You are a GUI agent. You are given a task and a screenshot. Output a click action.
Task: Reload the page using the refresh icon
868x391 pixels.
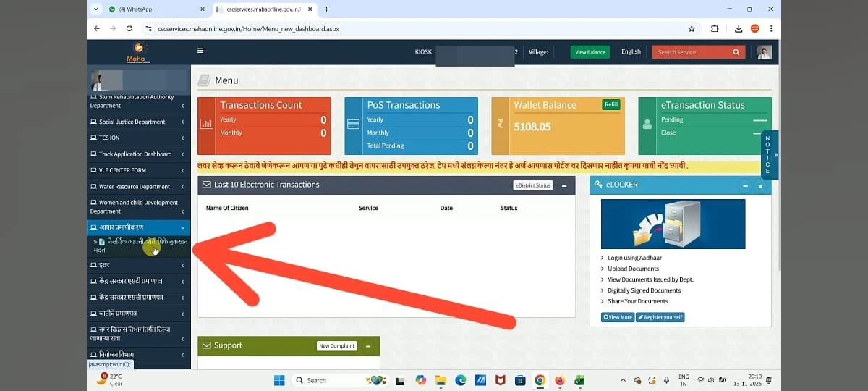click(x=129, y=29)
